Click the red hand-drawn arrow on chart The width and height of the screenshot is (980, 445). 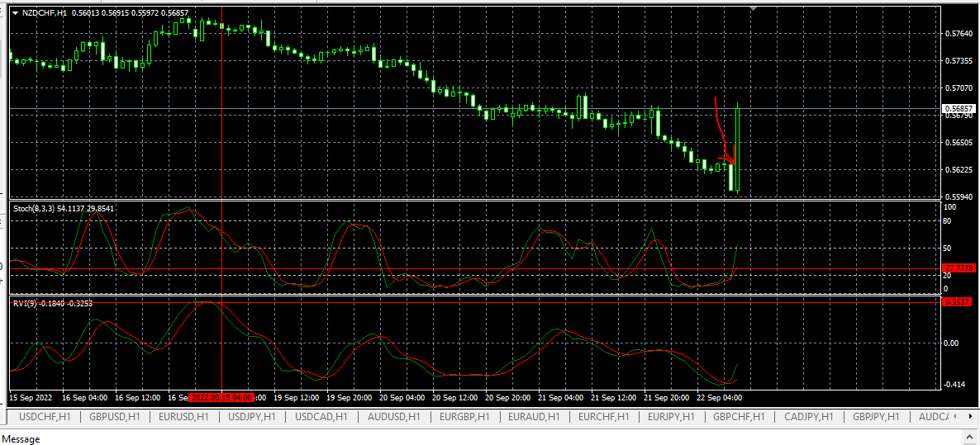pyautogui.click(x=721, y=132)
